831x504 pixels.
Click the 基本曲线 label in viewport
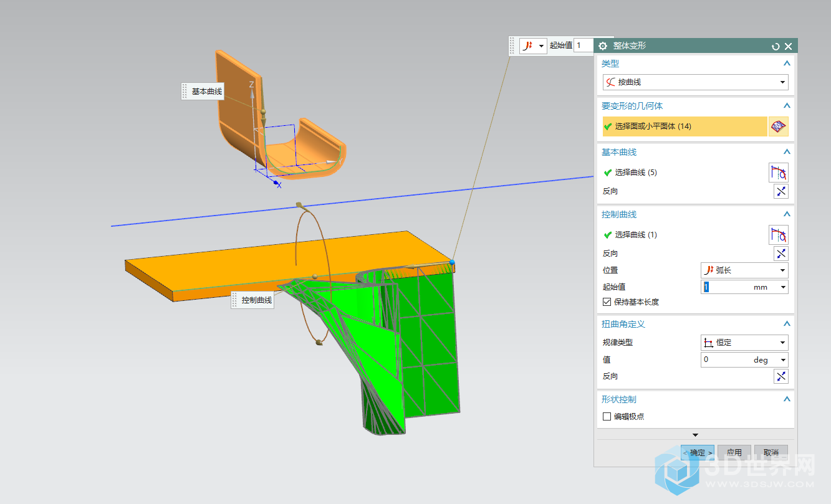coord(207,91)
